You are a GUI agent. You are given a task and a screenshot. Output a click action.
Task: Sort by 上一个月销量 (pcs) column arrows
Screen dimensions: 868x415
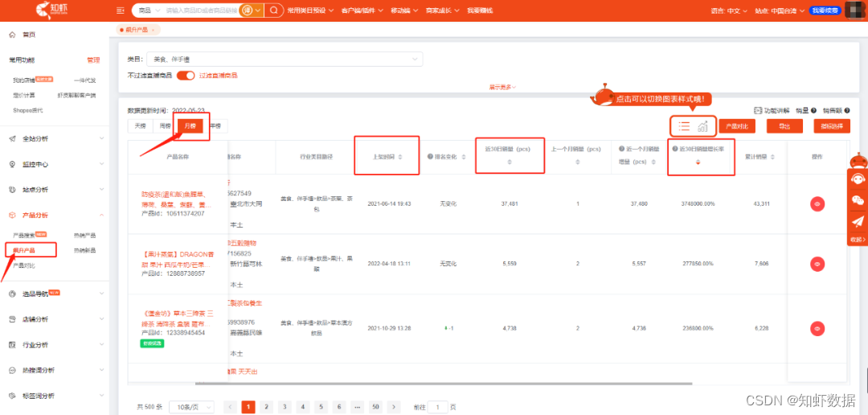(x=577, y=162)
